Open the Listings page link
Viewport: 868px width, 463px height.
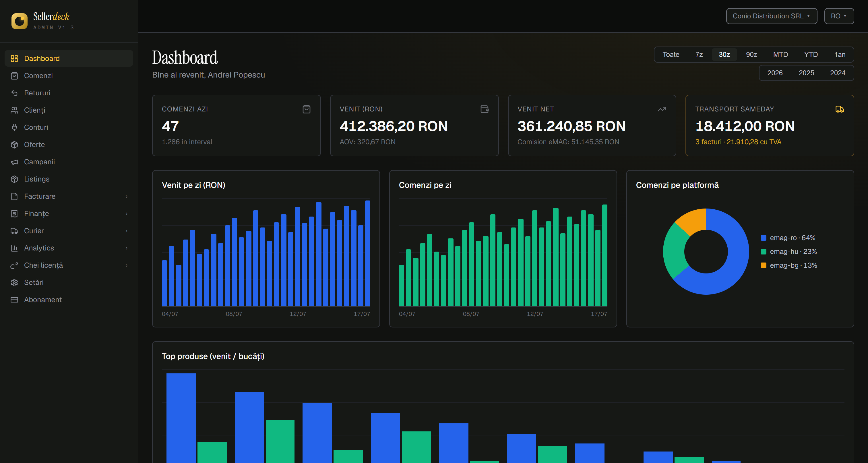coord(69,179)
